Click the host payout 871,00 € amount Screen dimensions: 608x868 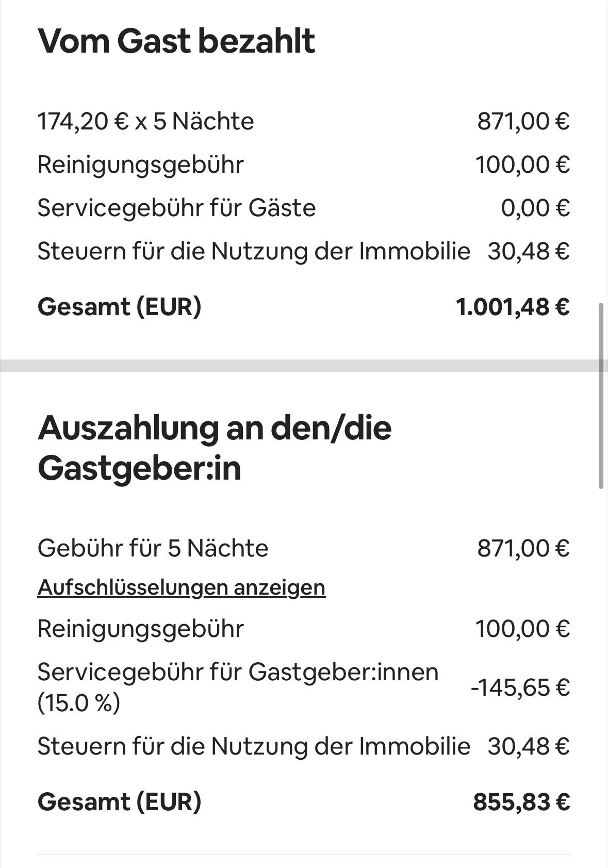tap(523, 548)
